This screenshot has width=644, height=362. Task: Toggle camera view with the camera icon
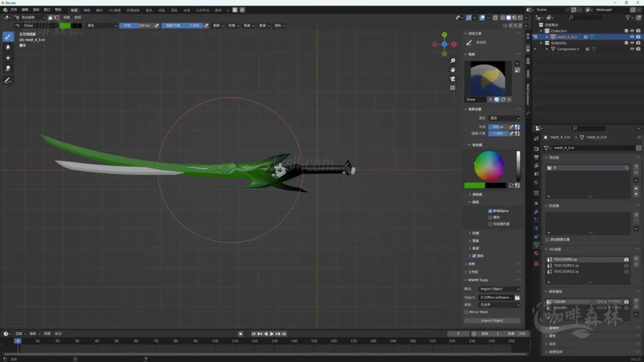click(x=452, y=79)
